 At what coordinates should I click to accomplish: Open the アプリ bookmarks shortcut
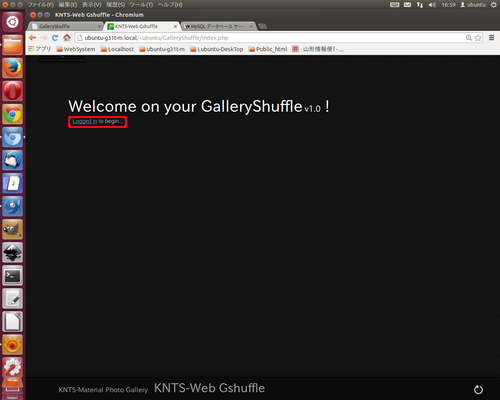[39, 49]
